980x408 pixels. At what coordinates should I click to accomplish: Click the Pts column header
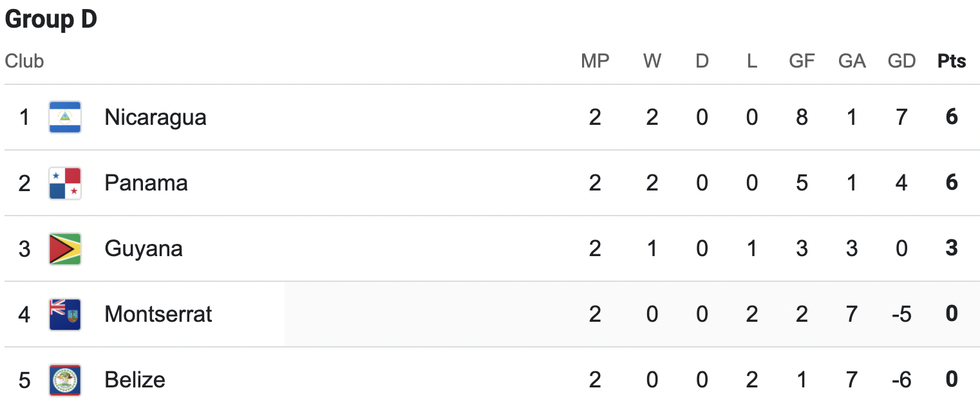coord(952,61)
